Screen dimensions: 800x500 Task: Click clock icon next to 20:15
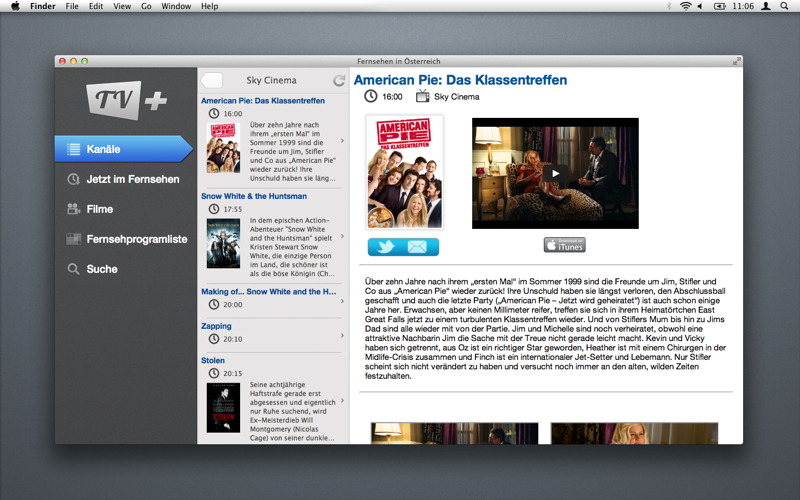point(214,373)
